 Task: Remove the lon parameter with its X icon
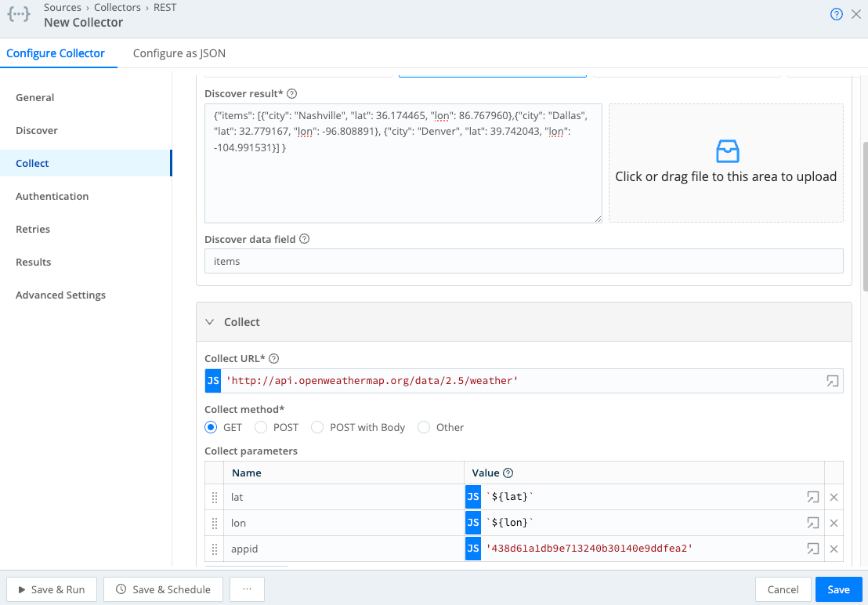834,523
